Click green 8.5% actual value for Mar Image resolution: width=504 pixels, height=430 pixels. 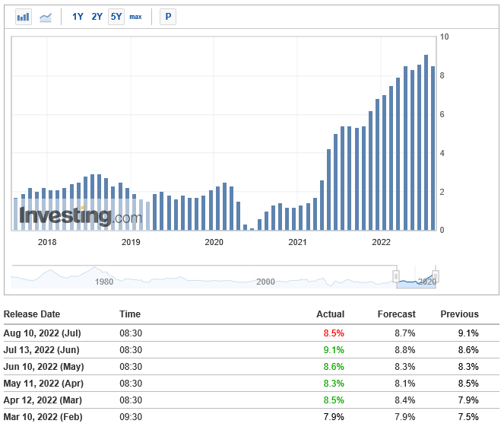coord(334,400)
